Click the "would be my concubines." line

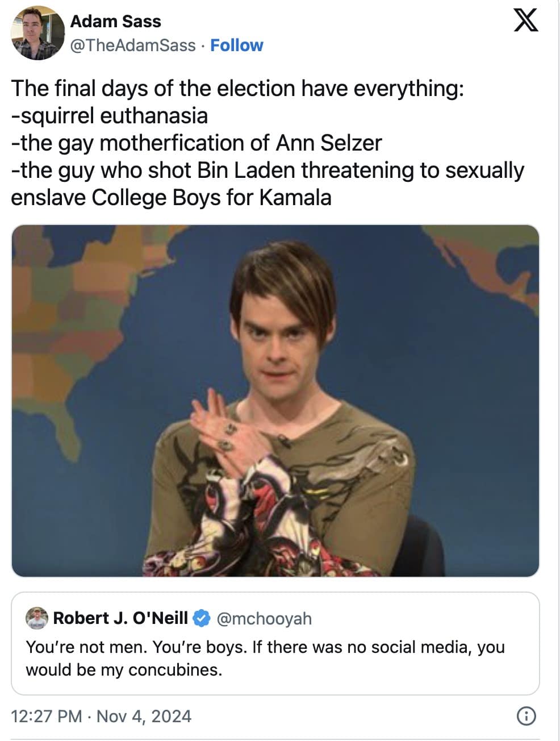coord(124,670)
